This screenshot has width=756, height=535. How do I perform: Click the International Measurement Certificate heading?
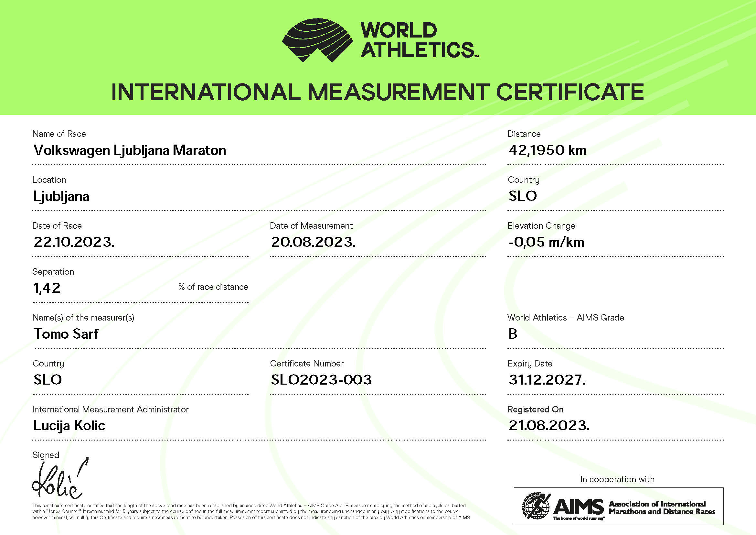[x=377, y=92]
